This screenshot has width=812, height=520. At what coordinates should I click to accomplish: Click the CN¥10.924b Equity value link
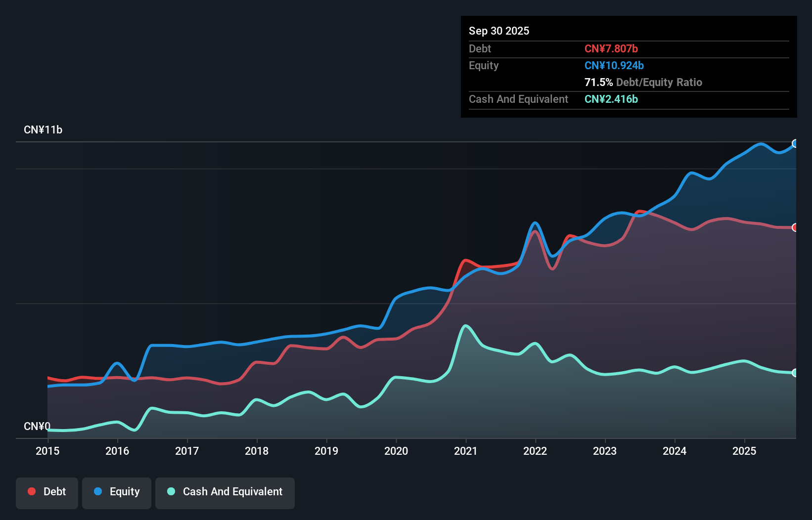(614, 65)
